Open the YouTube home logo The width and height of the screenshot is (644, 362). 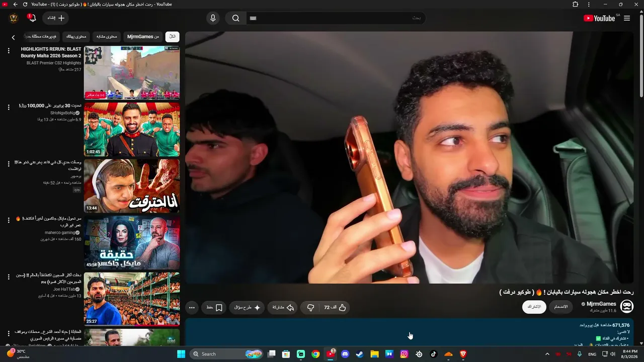click(599, 18)
